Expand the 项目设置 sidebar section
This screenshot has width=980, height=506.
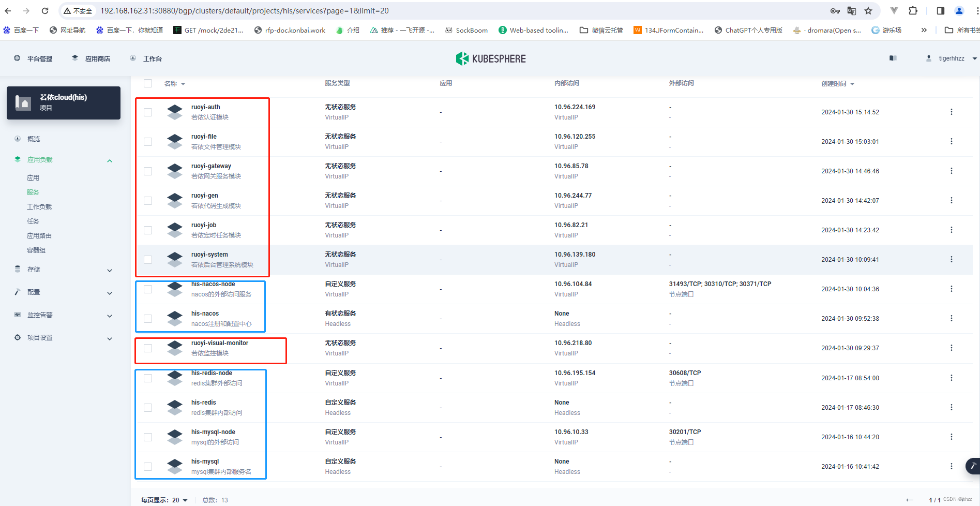110,338
